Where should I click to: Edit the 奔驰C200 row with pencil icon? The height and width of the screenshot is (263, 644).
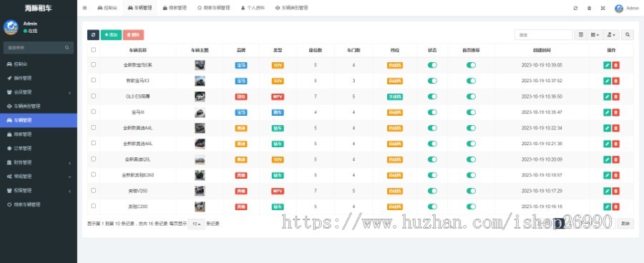click(607, 207)
